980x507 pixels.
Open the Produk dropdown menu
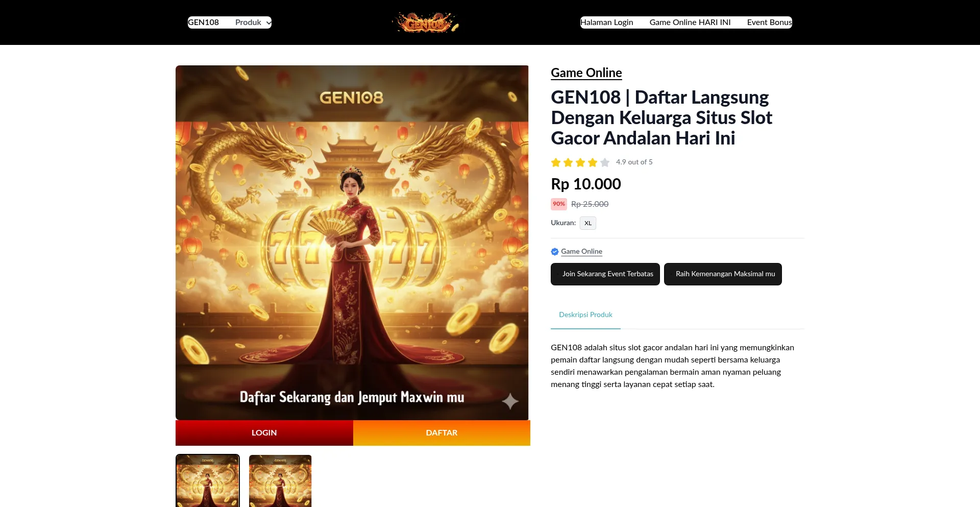pyautogui.click(x=253, y=22)
